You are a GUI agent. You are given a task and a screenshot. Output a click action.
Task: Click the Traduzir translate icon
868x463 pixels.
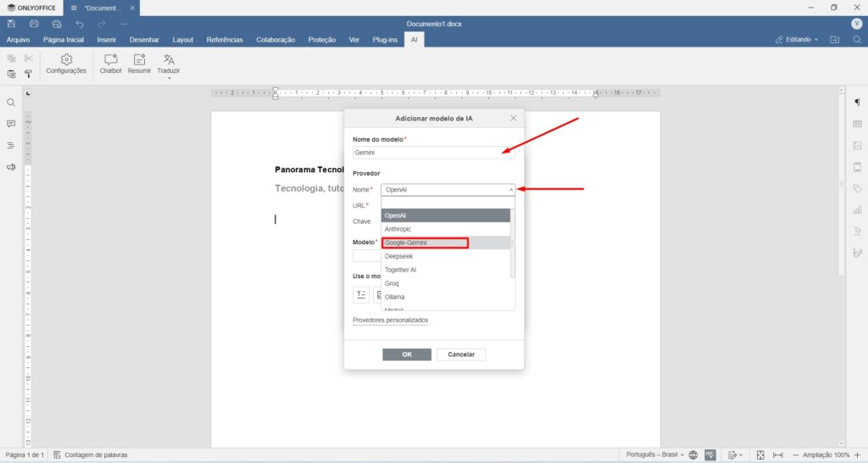[x=169, y=60]
